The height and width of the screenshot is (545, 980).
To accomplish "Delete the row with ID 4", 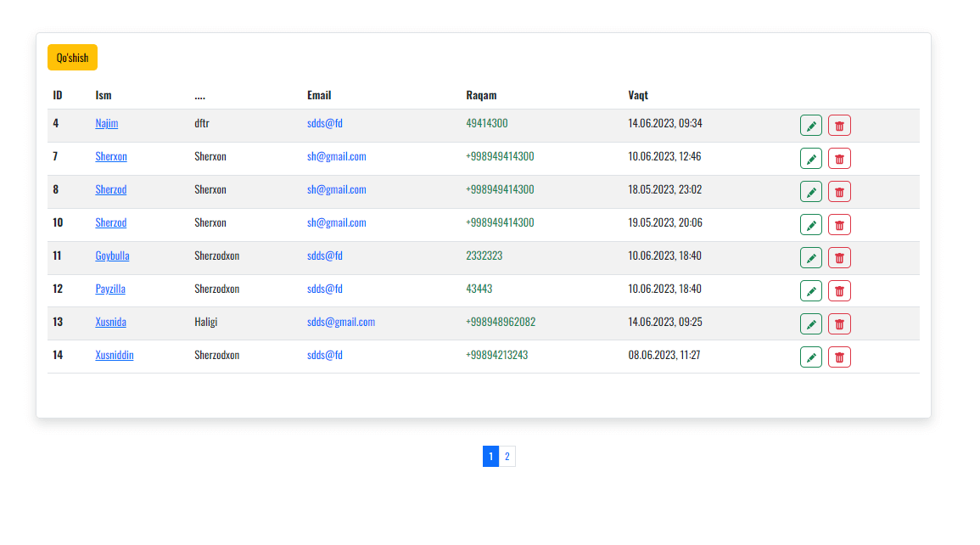I will click(839, 126).
